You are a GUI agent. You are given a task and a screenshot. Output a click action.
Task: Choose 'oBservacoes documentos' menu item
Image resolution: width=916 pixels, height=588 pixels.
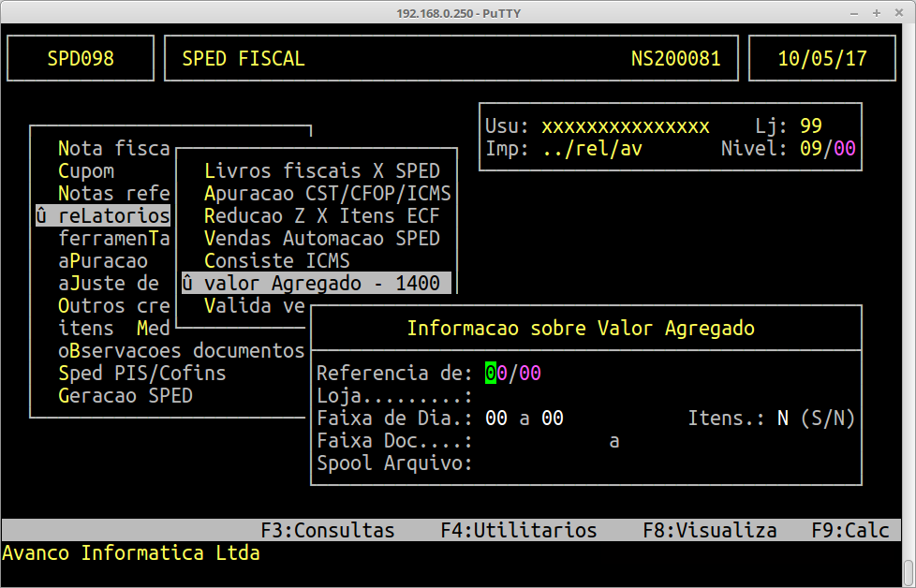181,351
